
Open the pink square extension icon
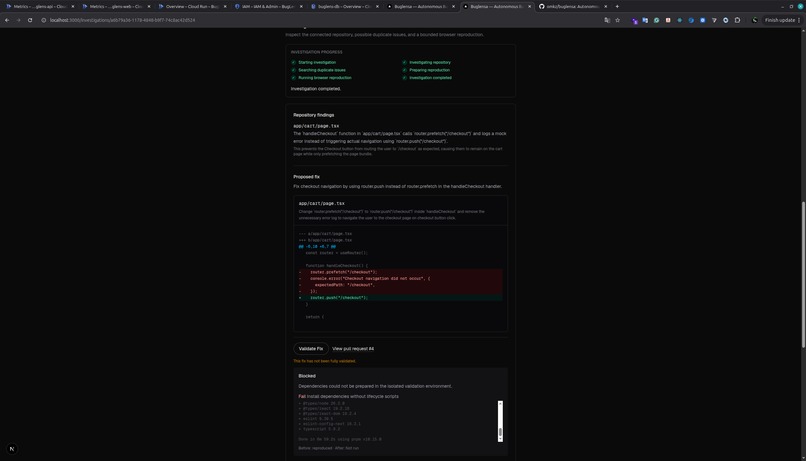pyautogui.click(x=668, y=20)
